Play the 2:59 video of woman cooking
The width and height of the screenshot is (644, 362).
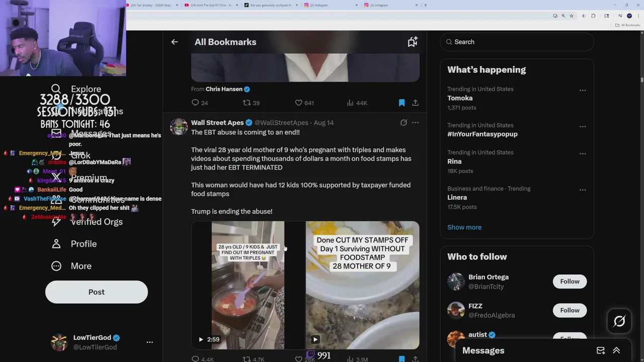[248, 285]
